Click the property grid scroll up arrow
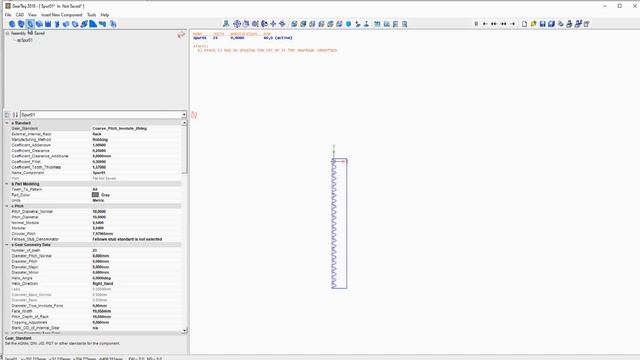 pos(184,122)
